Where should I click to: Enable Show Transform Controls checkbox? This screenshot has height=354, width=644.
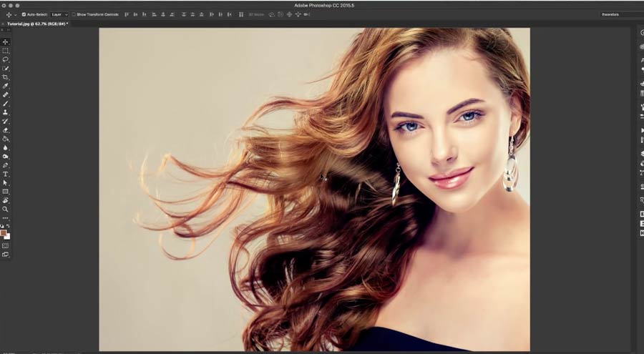click(x=74, y=14)
